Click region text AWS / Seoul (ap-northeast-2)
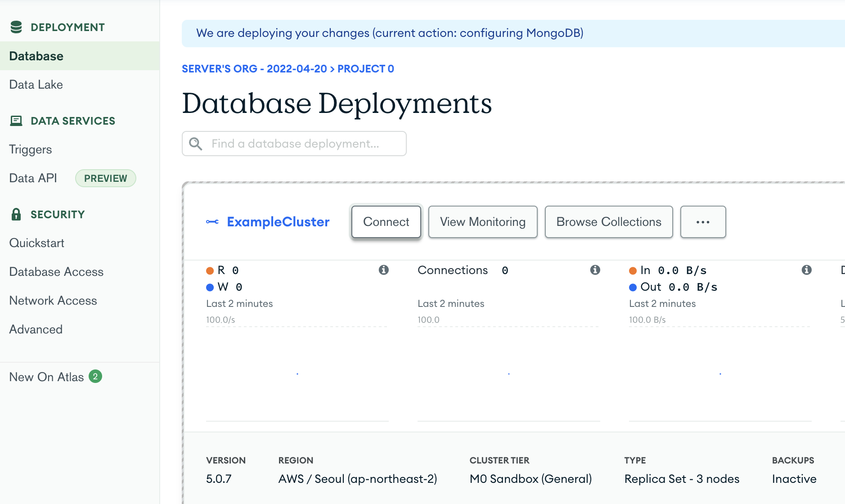The width and height of the screenshot is (845, 504). click(x=358, y=479)
